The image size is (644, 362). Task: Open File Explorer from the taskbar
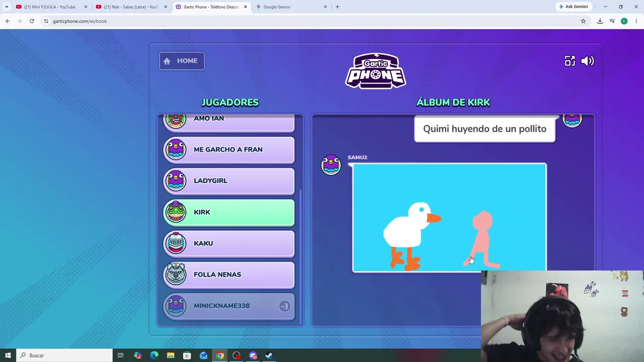171,355
